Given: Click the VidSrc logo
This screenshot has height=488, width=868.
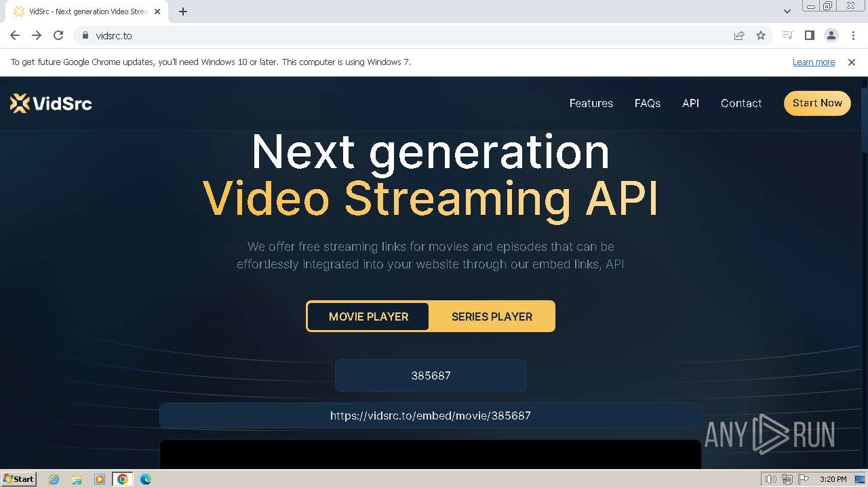Looking at the screenshot, I should coord(51,103).
